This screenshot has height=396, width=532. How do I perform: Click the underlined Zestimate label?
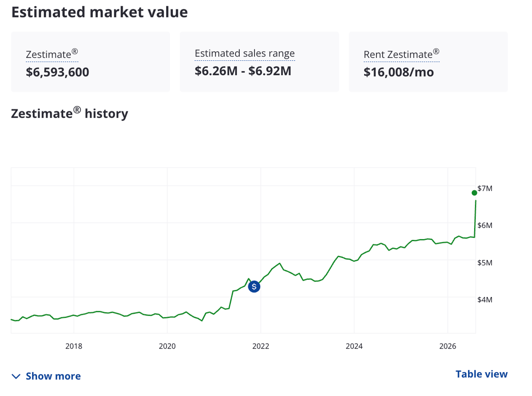click(x=52, y=54)
